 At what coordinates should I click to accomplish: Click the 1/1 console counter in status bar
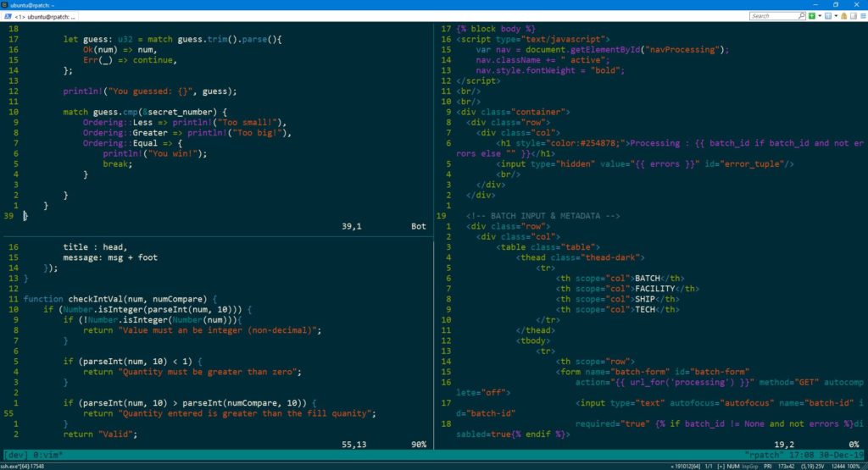coord(709,466)
